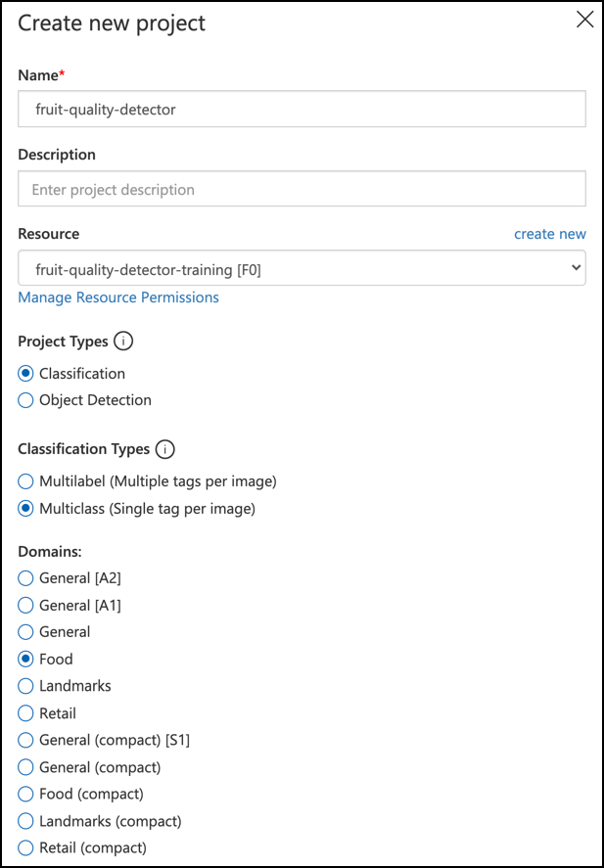Close the Create new project dialog
The image size is (604, 868).
pos(584,21)
